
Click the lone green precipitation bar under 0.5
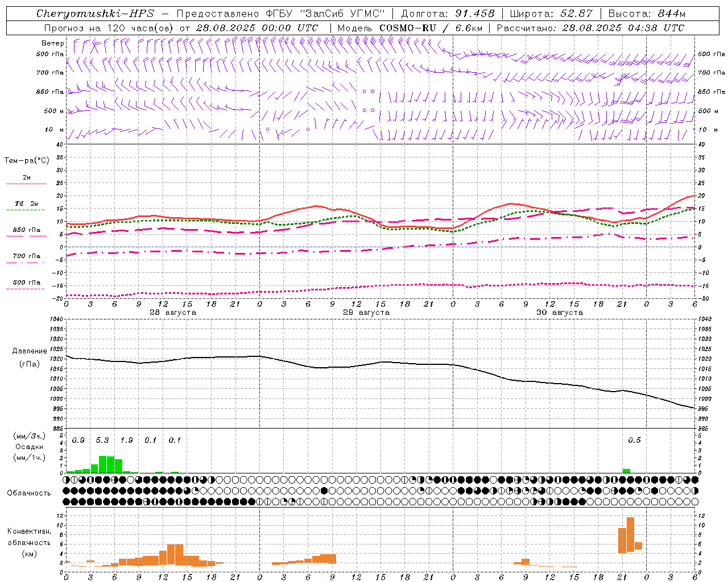(626, 471)
